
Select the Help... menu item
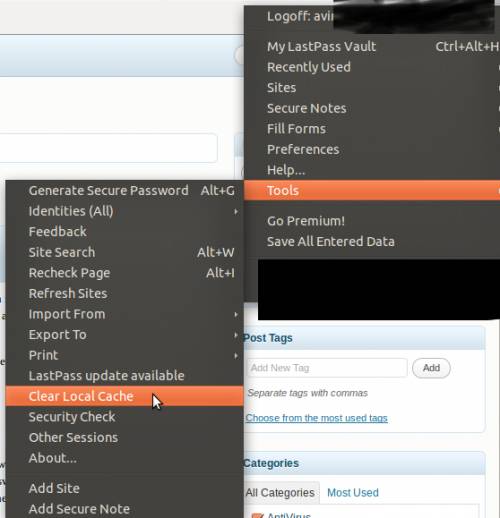coord(372,170)
